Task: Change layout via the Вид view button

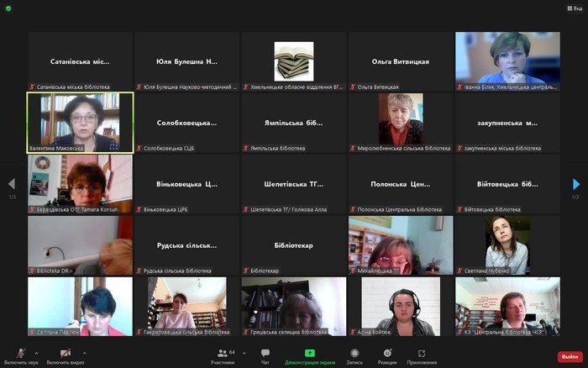Action: [x=575, y=8]
